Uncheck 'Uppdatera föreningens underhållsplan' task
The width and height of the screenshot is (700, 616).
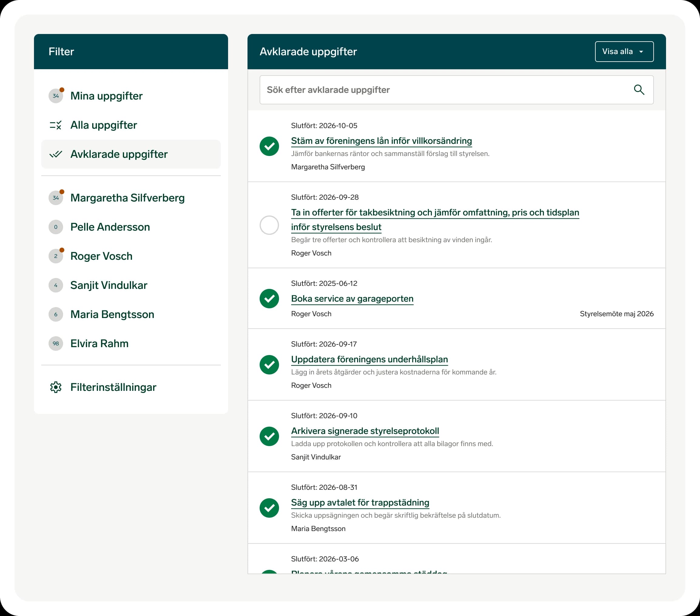coord(269,364)
